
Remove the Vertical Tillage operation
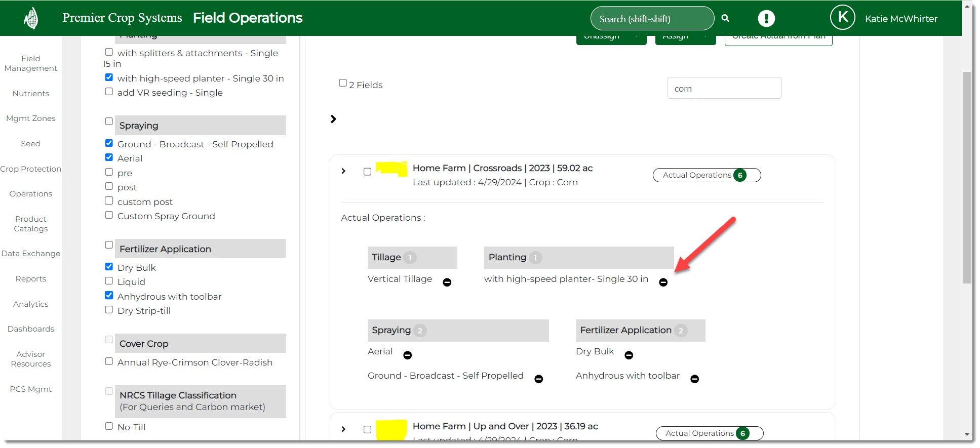[447, 282]
